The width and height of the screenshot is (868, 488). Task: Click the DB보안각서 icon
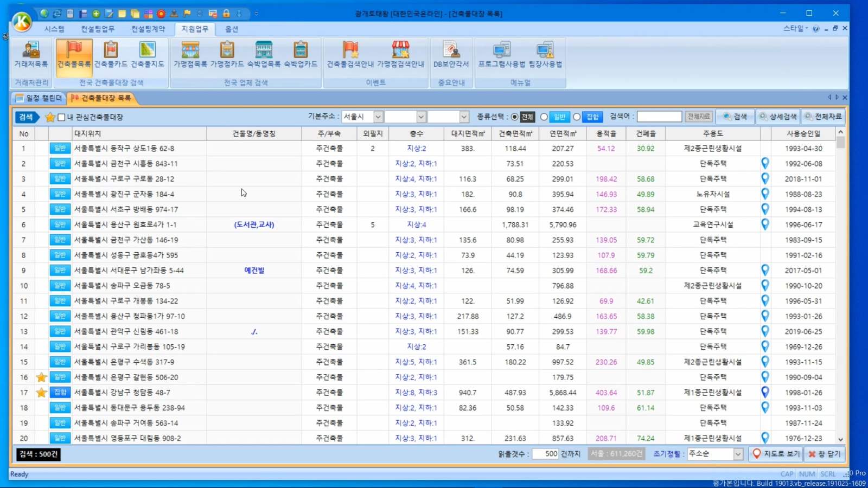click(x=451, y=54)
